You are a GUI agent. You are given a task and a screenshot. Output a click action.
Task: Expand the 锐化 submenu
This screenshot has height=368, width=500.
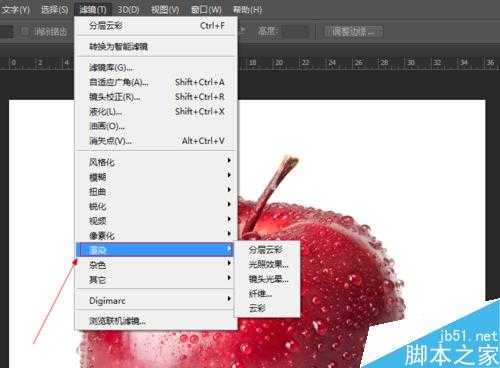click(x=156, y=206)
